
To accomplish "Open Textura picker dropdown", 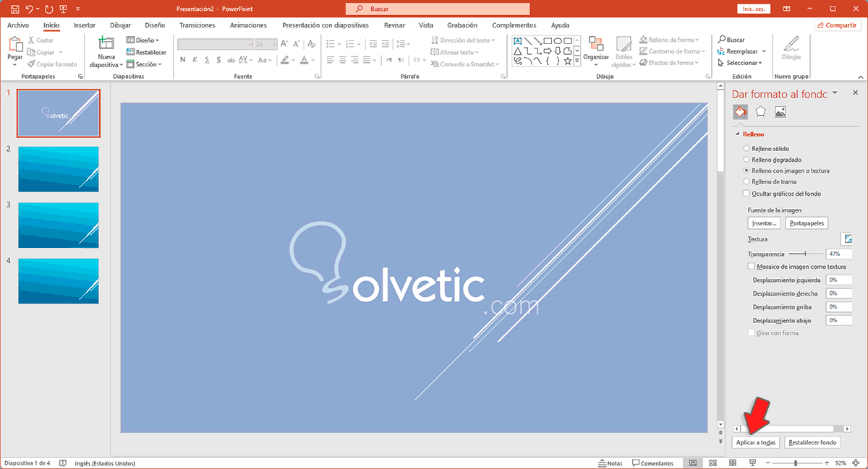I will pyautogui.click(x=846, y=239).
